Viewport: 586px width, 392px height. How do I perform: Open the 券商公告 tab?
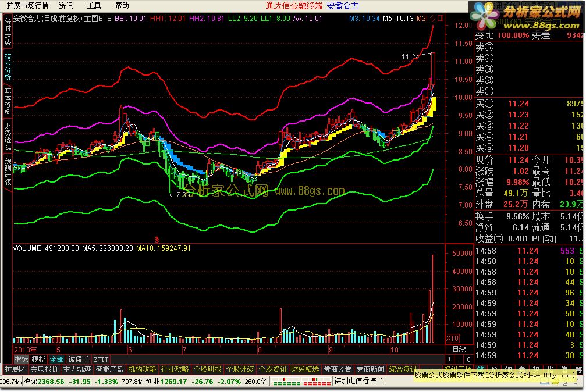click(338, 369)
